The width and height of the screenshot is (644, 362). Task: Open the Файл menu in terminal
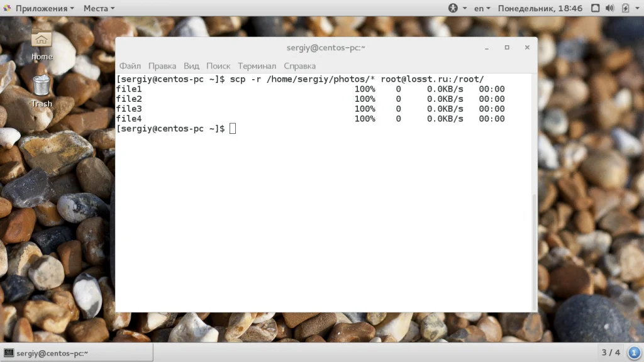[x=130, y=66]
